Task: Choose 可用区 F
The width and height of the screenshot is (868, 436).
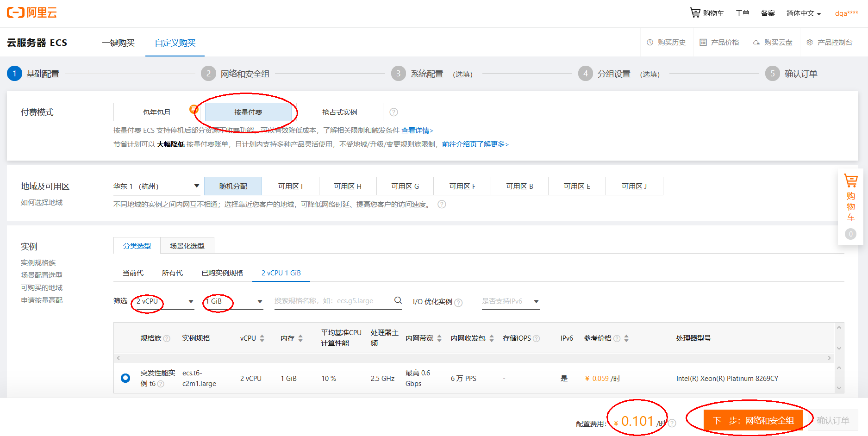Action: [x=462, y=186]
